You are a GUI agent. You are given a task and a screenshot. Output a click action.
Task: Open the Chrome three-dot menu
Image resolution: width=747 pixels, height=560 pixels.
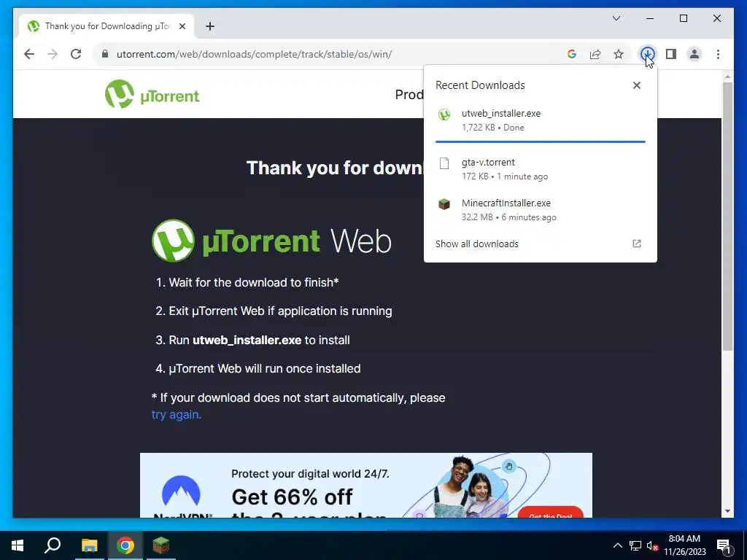pyautogui.click(x=718, y=54)
